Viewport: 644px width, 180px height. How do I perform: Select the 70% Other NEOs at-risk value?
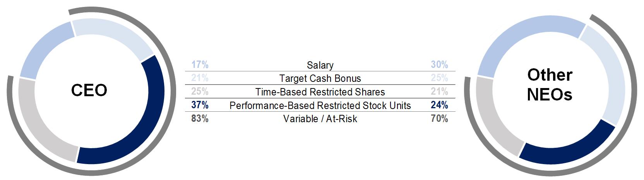pyautogui.click(x=439, y=119)
